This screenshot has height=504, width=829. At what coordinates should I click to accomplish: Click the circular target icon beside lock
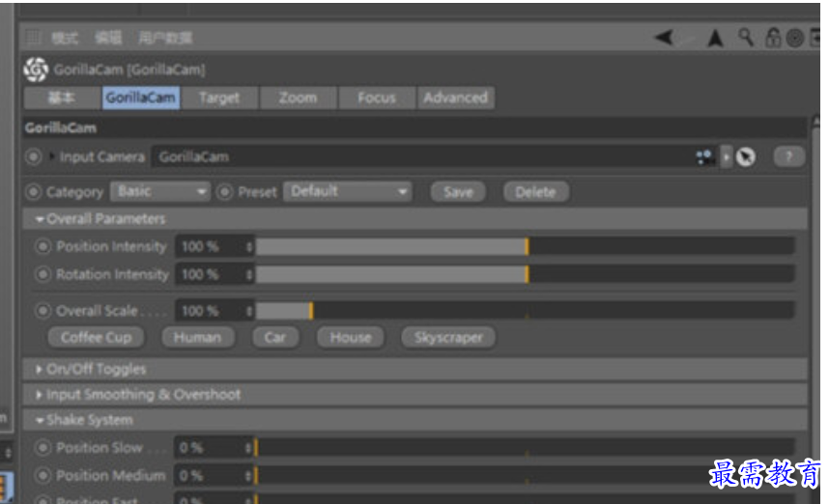coord(794,38)
